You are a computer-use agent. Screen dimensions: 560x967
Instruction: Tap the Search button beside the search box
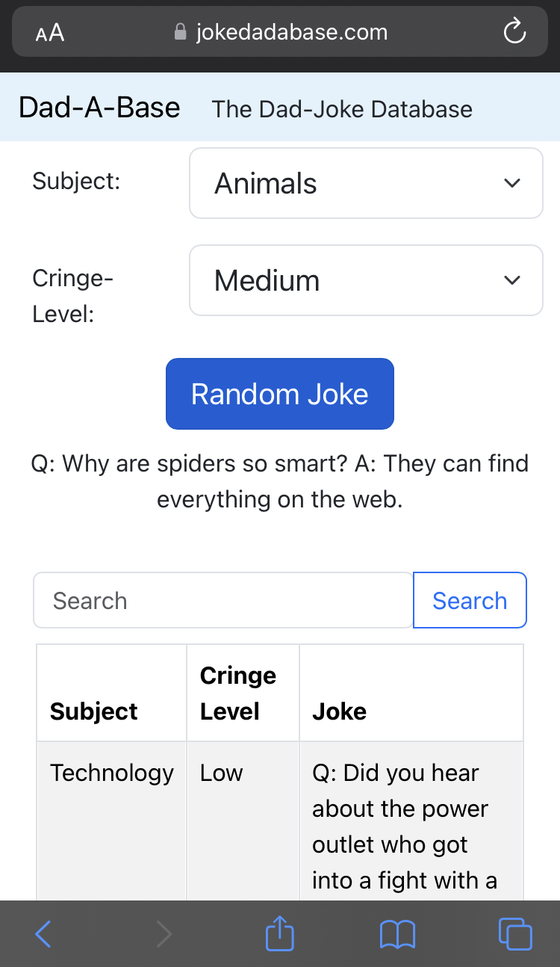[x=470, y=600]
